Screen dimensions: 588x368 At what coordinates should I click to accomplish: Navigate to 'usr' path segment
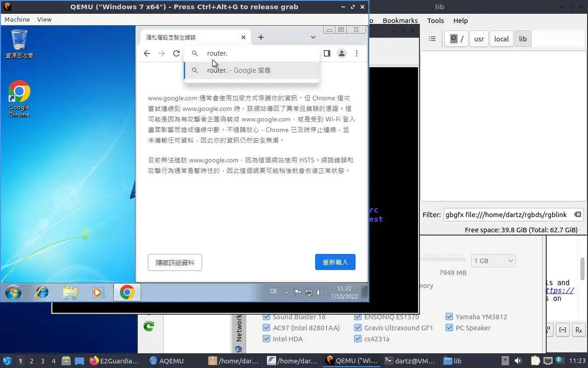point(479,39)
